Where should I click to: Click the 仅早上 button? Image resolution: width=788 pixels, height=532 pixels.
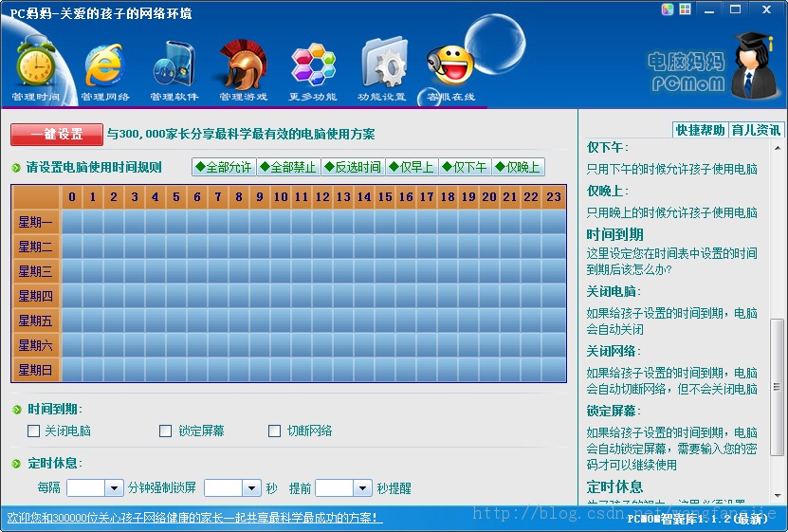412,167
